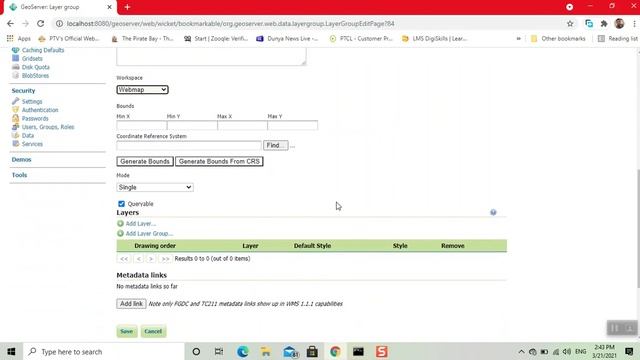
Task: Click the BlobStores icon
Action: tap(16, 76)
